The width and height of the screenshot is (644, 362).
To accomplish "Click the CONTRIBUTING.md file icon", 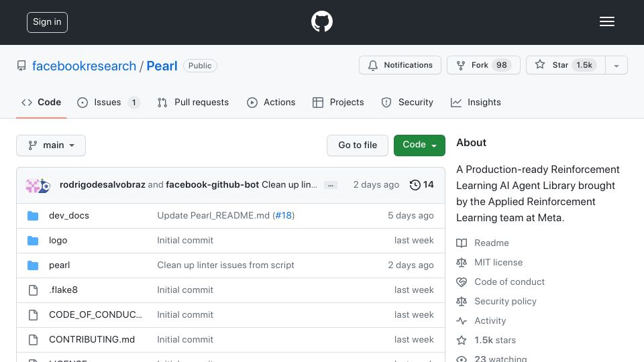I will (x=34, y=340).
